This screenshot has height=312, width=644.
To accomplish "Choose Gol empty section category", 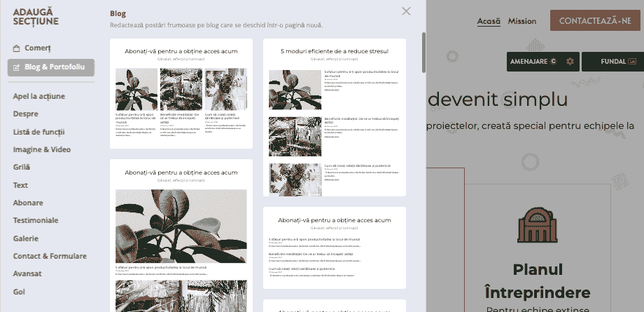I will point(19,292).
